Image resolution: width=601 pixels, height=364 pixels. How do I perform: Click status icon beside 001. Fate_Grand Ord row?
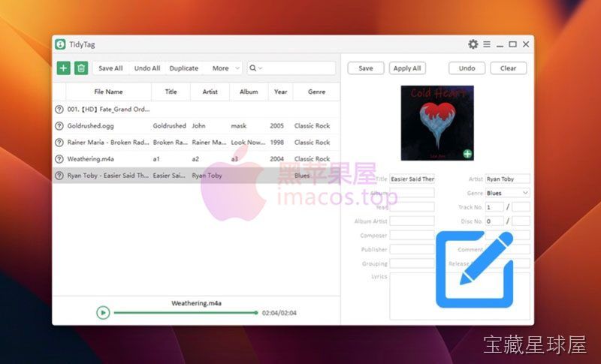(59, 110)
